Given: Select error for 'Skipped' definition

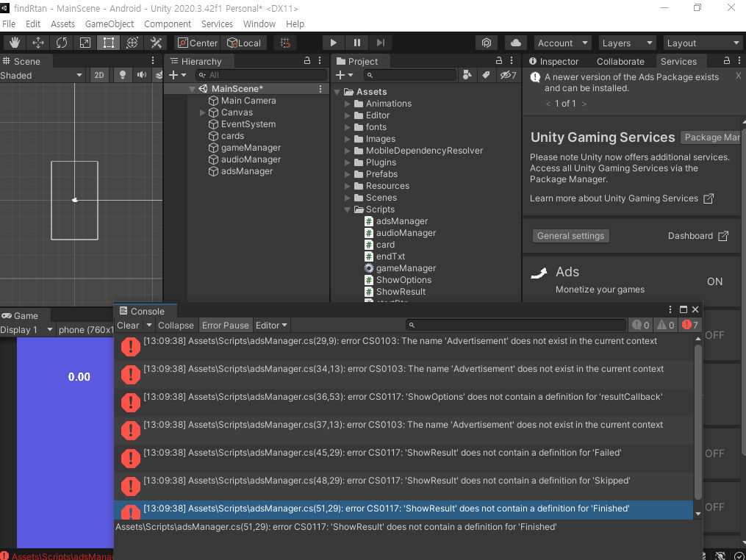Looking at the screenshot, I should pyautogui.click(x=404, y=487).
